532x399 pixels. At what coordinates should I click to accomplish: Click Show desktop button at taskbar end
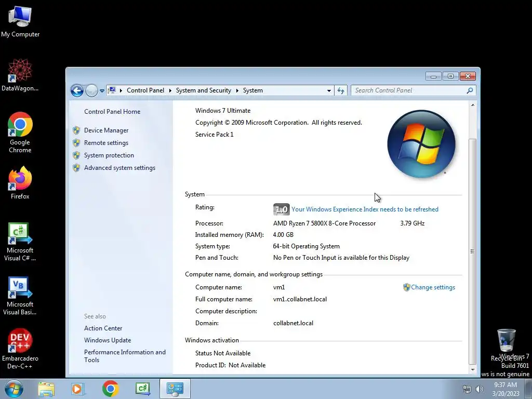coord(528,389)
